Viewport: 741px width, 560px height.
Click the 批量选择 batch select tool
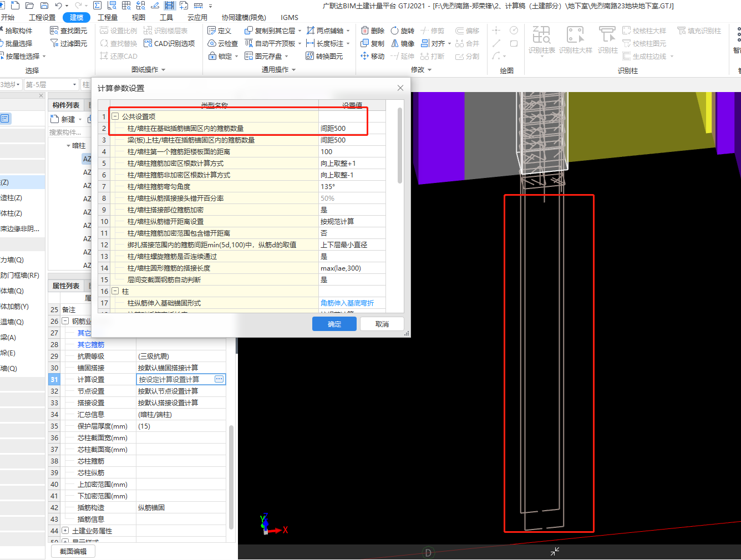(x=16, y=43)
